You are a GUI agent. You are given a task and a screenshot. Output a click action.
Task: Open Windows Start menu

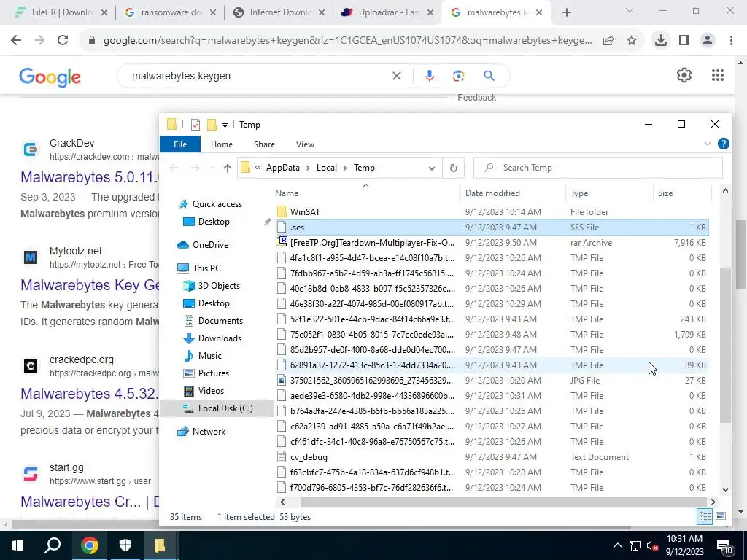18,545
